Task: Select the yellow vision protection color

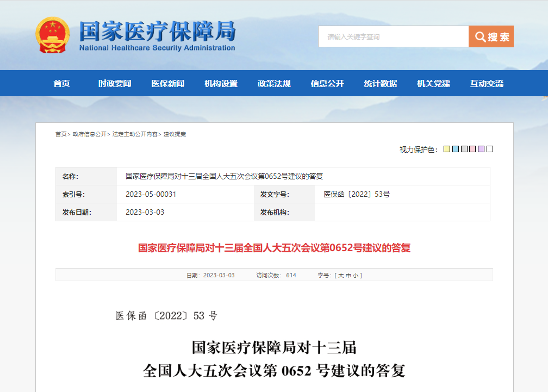Action: [446, 149]
